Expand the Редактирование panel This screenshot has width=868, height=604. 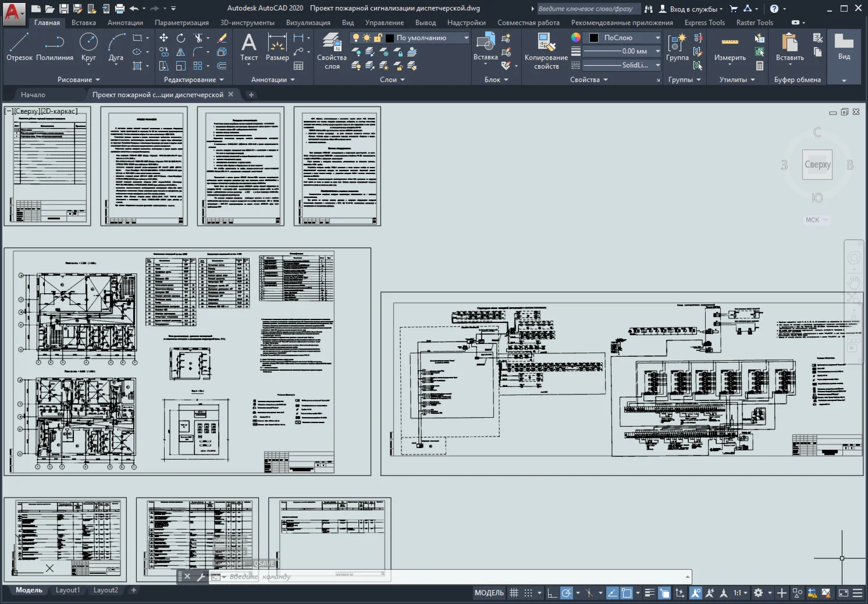(194, 80)
